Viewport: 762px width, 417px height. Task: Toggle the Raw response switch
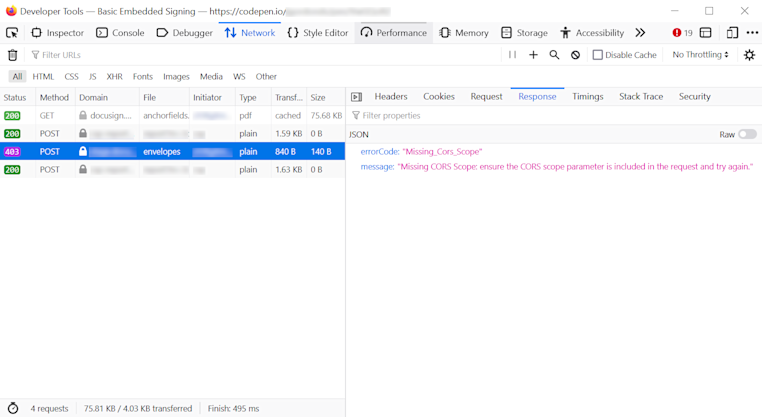coord(747,135)
